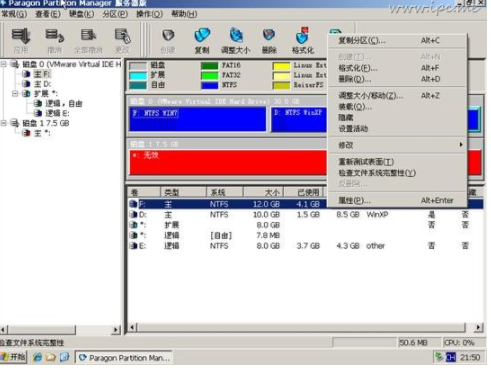This screenshot has height=374, width=491.
Task: Open the 分区(P) menu
Action: tap(115, 14)
